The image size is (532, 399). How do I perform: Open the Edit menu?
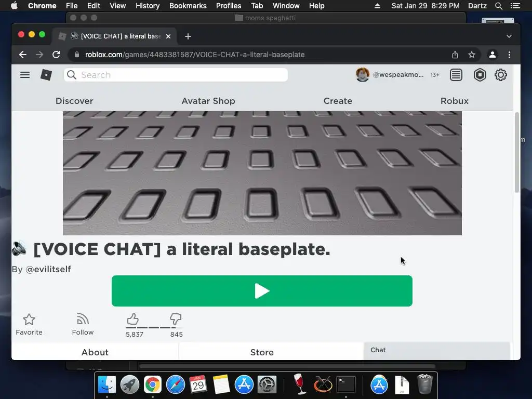94,6
